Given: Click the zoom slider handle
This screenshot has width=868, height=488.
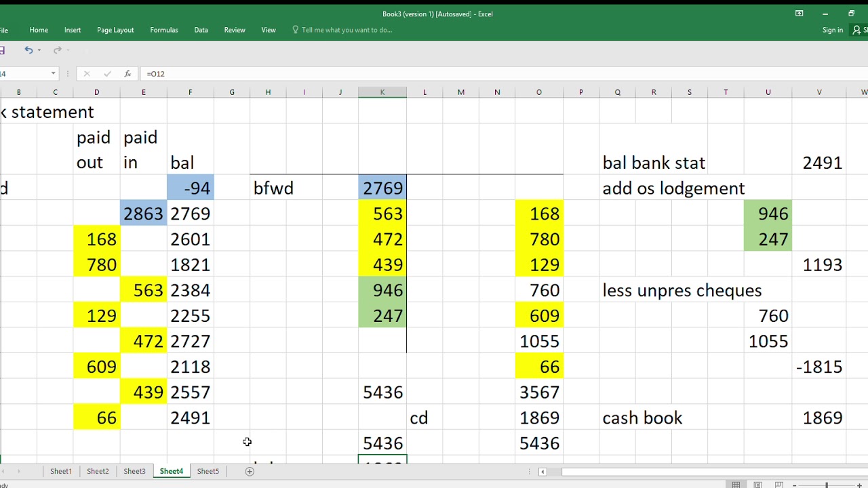Looking at the screenshot, I should (827, 485).
